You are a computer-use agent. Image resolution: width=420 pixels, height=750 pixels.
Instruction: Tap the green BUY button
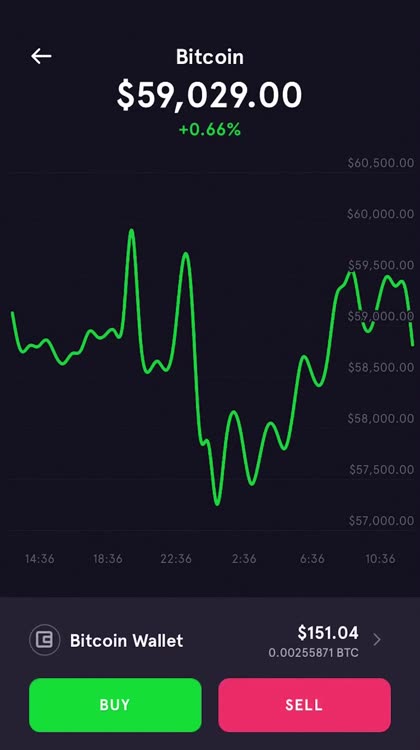point(115,705)
